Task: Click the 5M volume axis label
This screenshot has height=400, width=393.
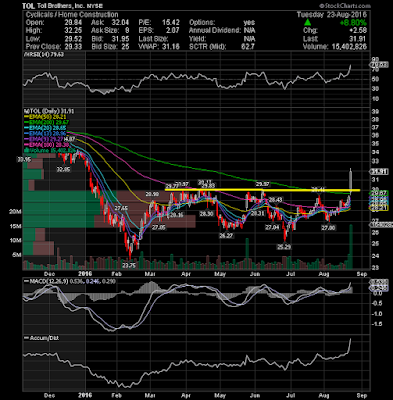Action: [x=16, y=255]
